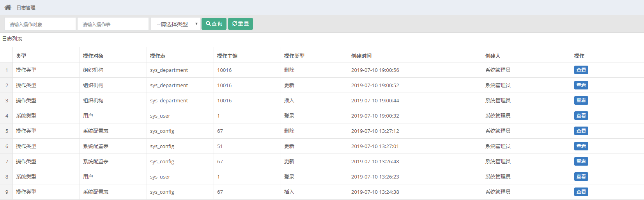The width and height of the screenshot is (644, 200).
Task: Click the 重置 reset button
Action: pyautogui.click(x=241, y=24)
